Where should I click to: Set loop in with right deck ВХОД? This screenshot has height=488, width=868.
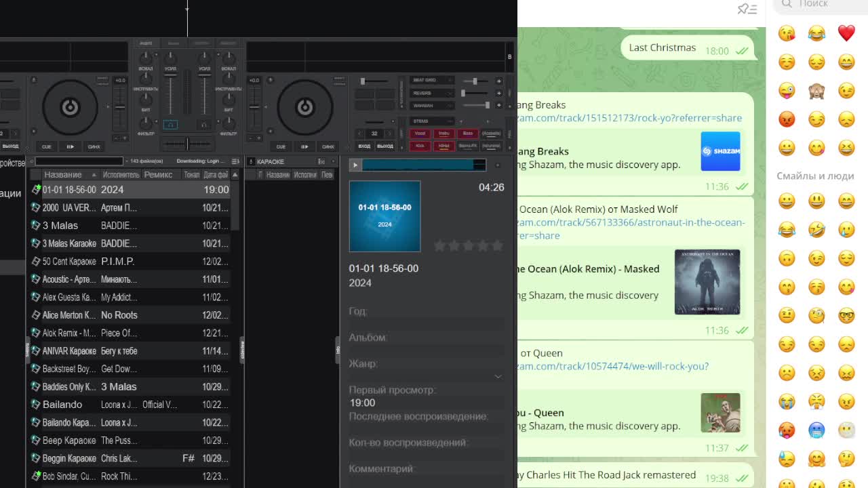pyautogui.click(x=364, y=146)
